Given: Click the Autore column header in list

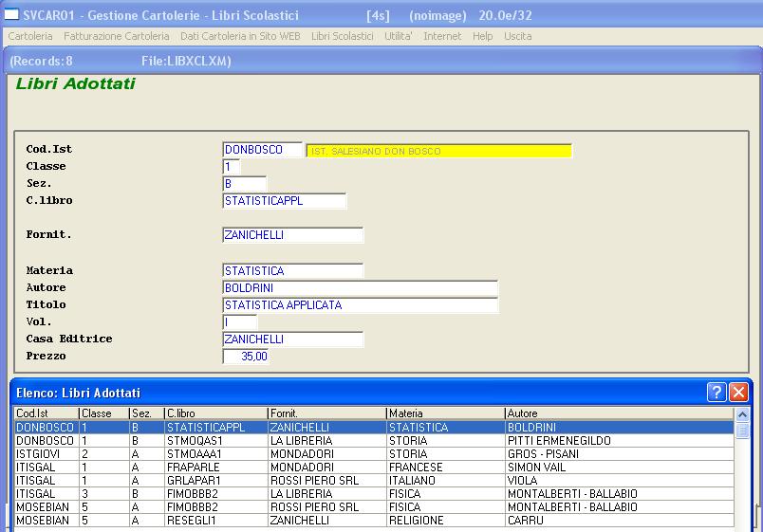Looking at the screenshot, I should tap(620, 413).
